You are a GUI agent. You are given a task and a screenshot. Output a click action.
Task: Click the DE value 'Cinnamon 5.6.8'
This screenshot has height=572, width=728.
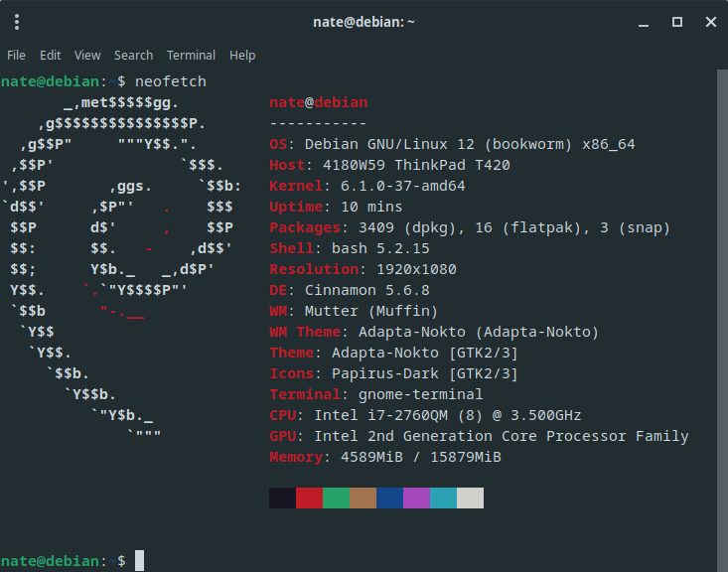click(x=367, y=290)
